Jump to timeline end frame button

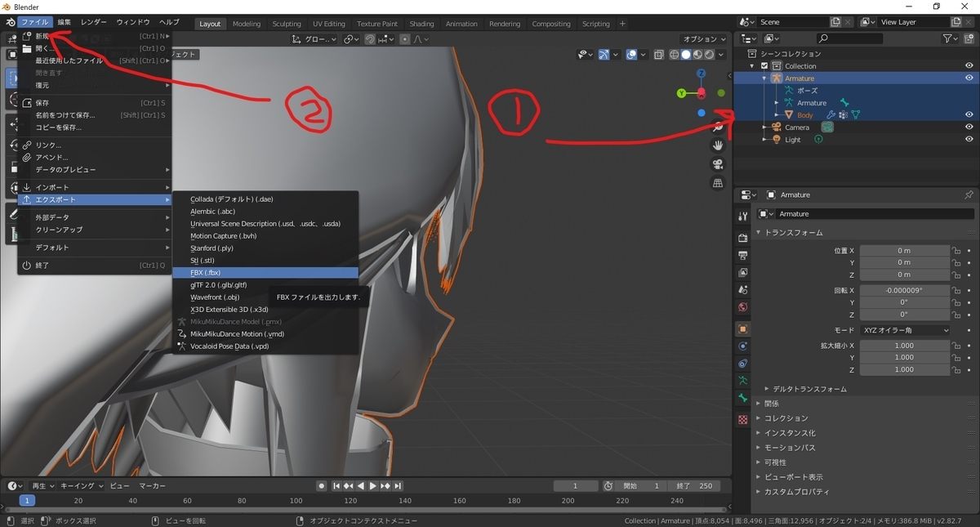pyautogui.click(x=396, y=486)
